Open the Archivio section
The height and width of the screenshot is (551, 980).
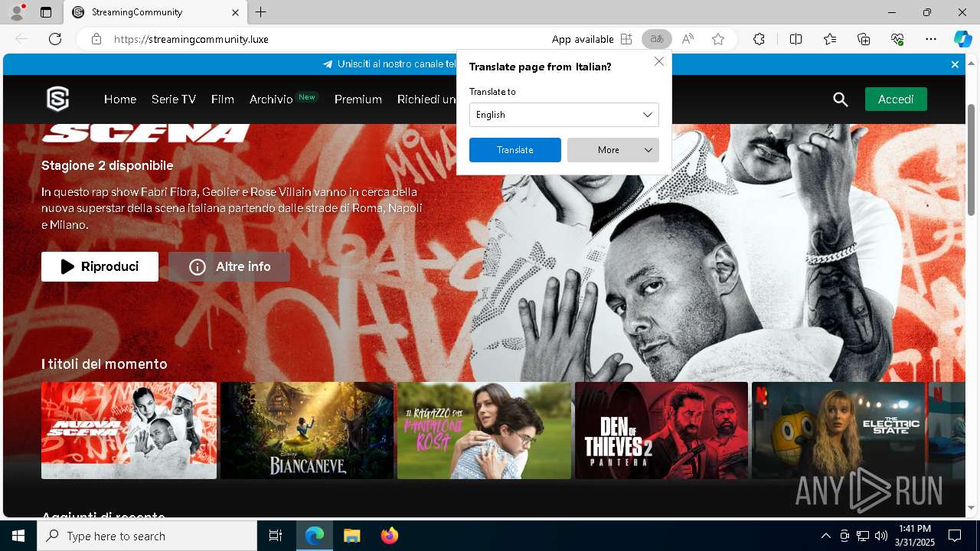[x=271, y=99]
